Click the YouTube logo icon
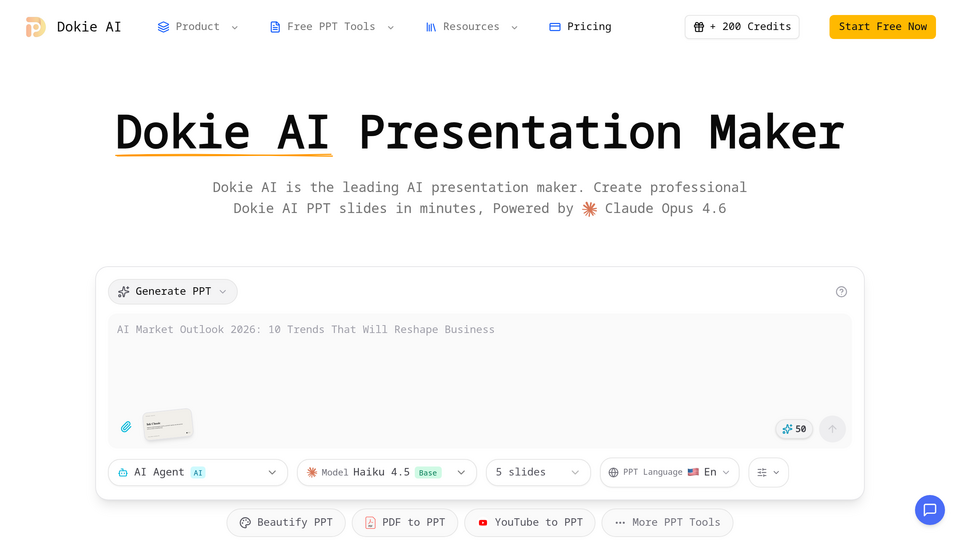960x540 pixels. pyautogui.click(x=483, y=522)
